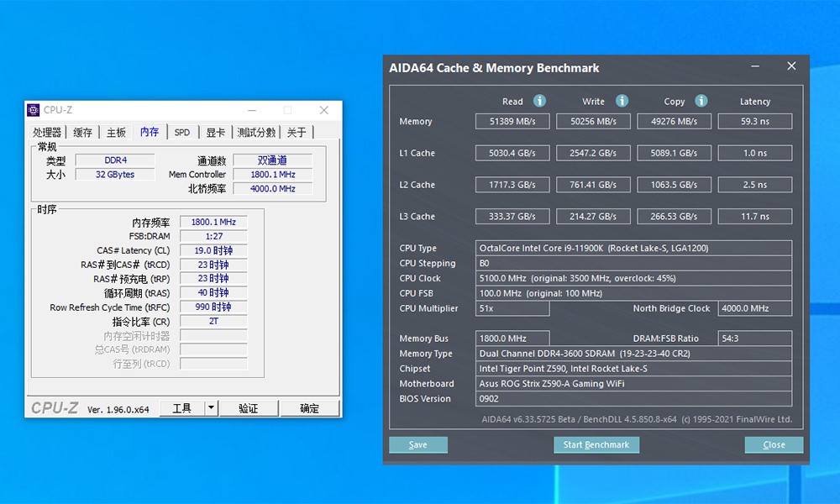Click the info icon next to Read
Viewport: 840px width, 504px height.
click(539, 101)
